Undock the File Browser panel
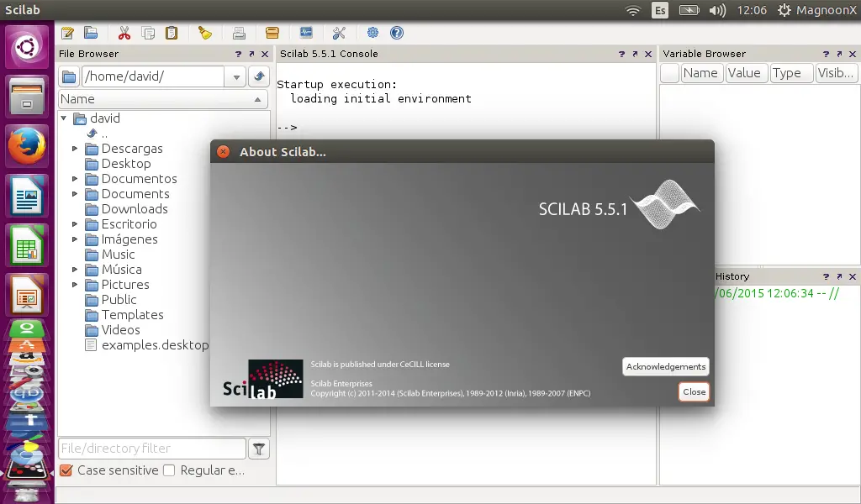 pos(251,54)
